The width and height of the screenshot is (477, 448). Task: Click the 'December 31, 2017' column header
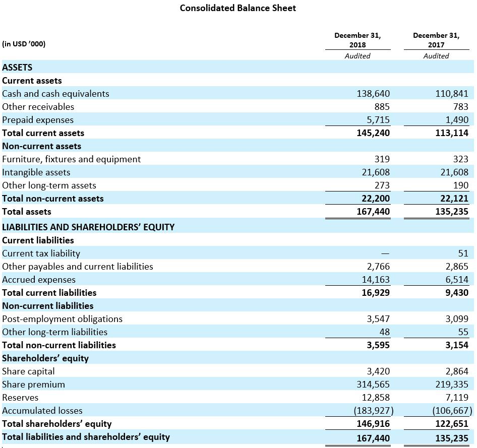(436, 40)
